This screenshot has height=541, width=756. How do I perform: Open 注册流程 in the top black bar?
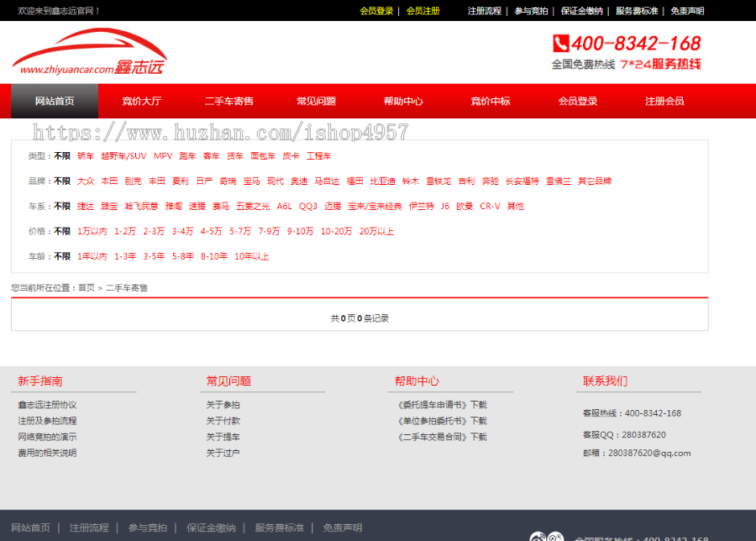(x=484, y=11)
